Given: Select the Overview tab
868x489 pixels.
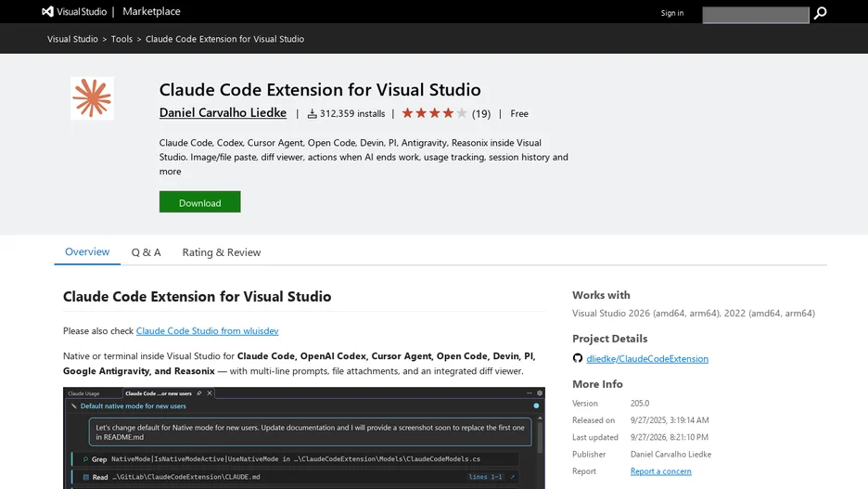Looking at the screenshot, I should (87, 252).
